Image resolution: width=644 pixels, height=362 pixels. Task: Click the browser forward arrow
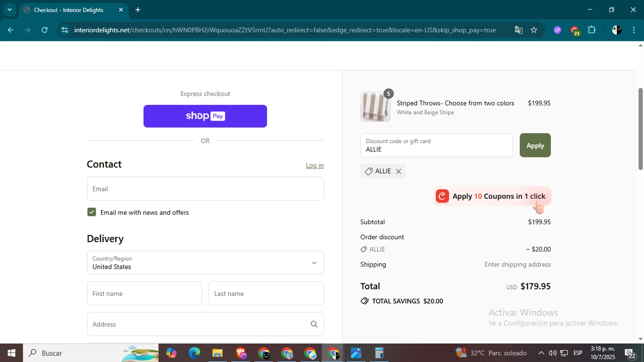click(x=27, y=30)
